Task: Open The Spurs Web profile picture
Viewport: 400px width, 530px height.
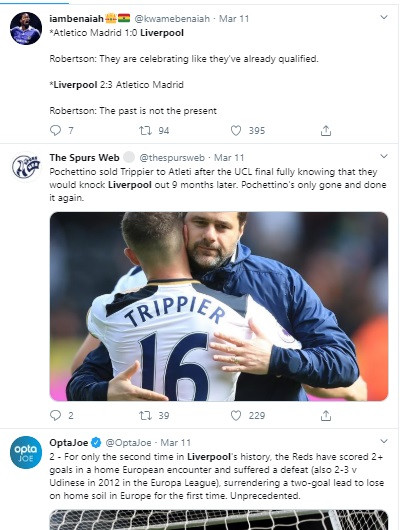Action: click(26, 167)
